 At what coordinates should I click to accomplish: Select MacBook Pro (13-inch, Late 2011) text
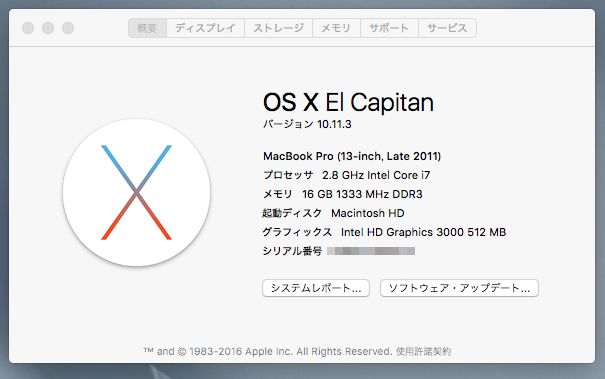(352, 156)
